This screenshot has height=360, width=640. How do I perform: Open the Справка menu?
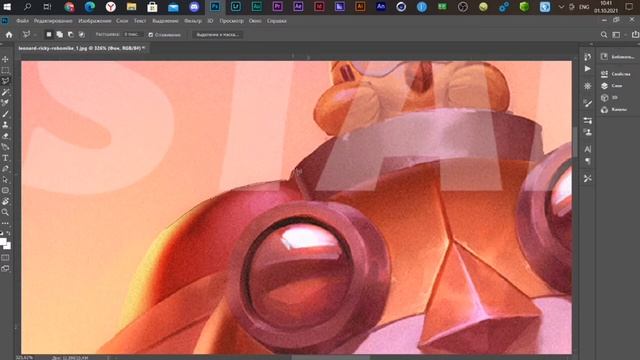coord(277,21)
